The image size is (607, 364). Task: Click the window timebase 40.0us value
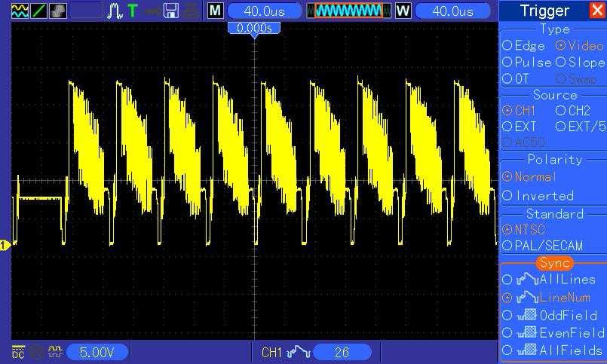pyautogui.click(x=452, y=11)
